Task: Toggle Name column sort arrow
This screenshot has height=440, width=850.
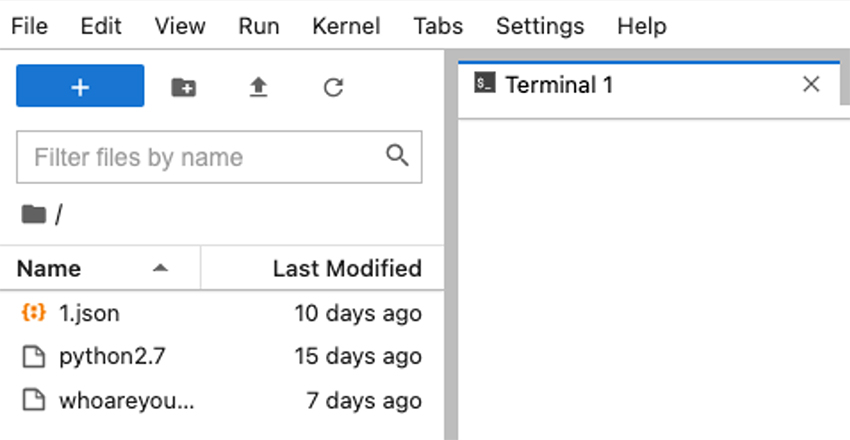Action: (160, 268)
